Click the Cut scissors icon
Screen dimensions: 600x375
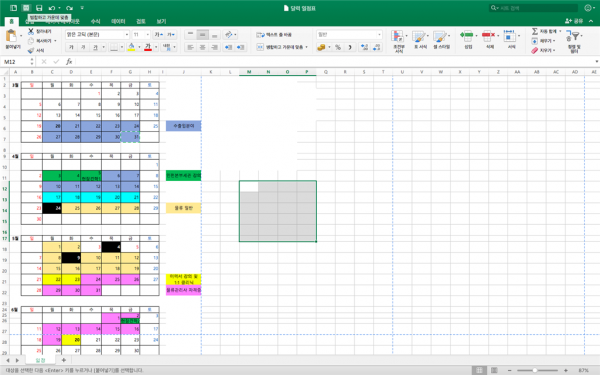pos(31,31)
